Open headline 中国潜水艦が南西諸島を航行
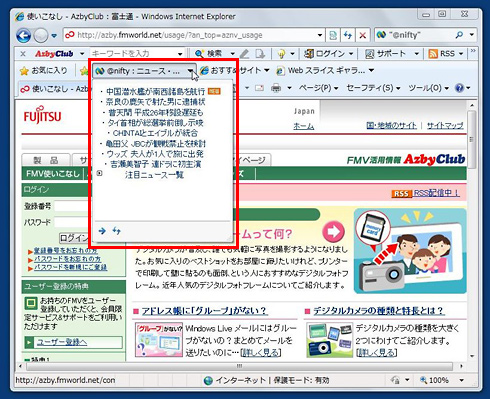This screenshot has width=490, height=399. (155, 91)
